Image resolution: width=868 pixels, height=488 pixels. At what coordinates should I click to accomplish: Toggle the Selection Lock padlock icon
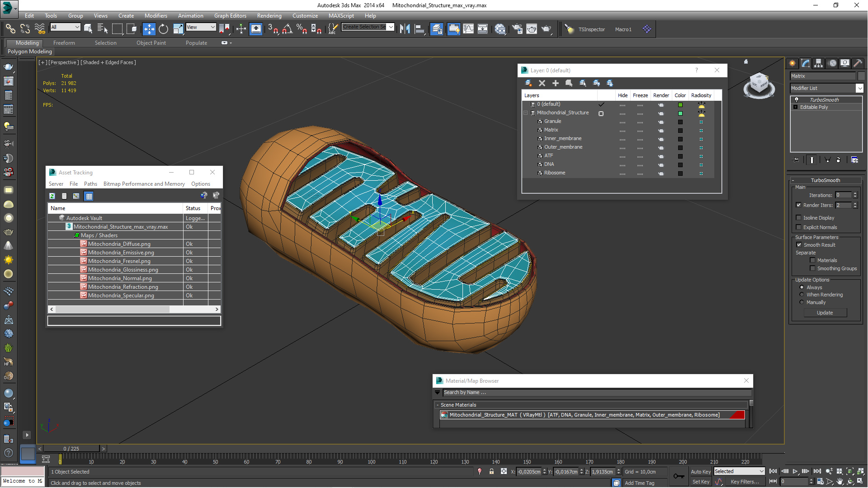(x=491, y=471)
